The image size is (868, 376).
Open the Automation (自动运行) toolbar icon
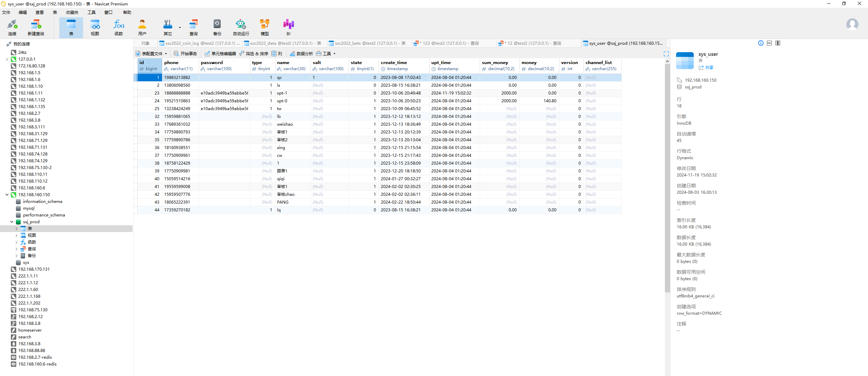[241, 27]
